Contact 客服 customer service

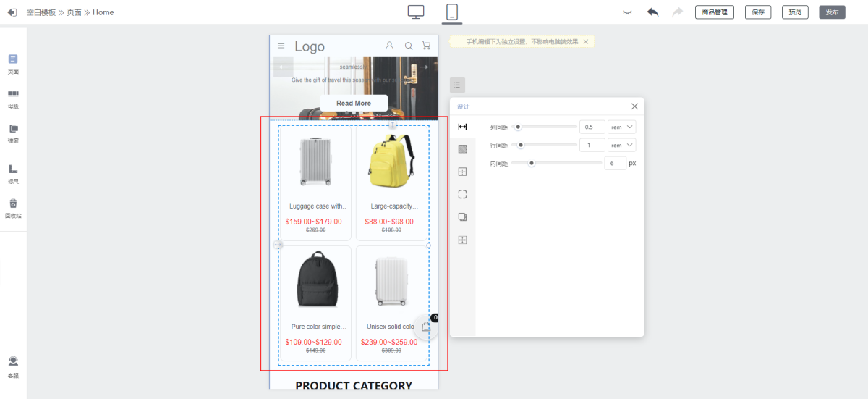[13, 366]
